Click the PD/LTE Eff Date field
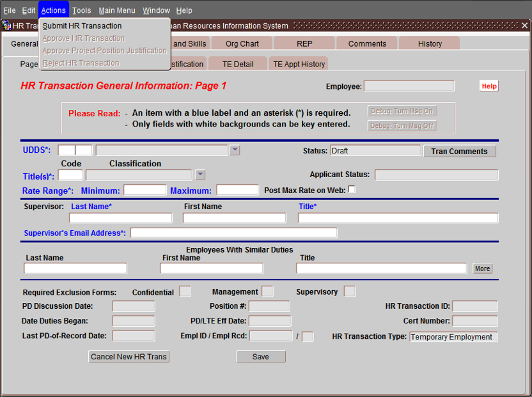The width and height of the screenshot is (532, 397). tap(270, 321)
